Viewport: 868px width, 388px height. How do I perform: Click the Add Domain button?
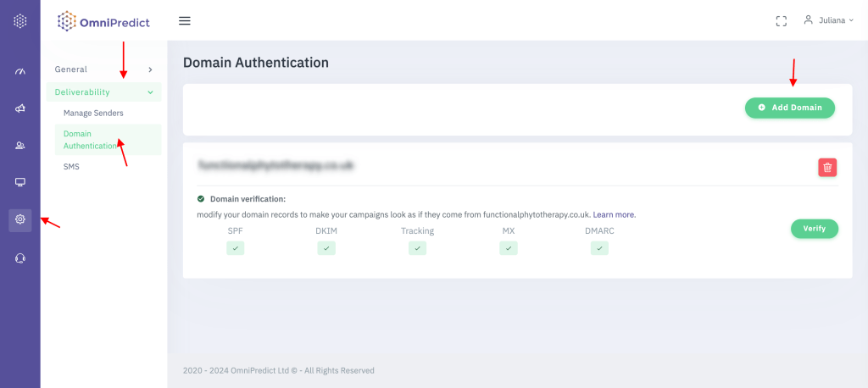[789, 108]
